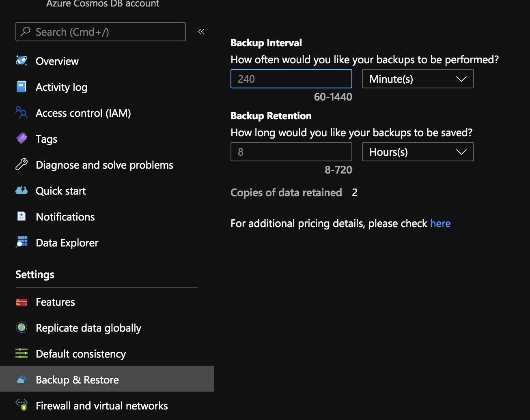
Task: Click the '60-1440' range hint
Action: click(x=333, y=97)
